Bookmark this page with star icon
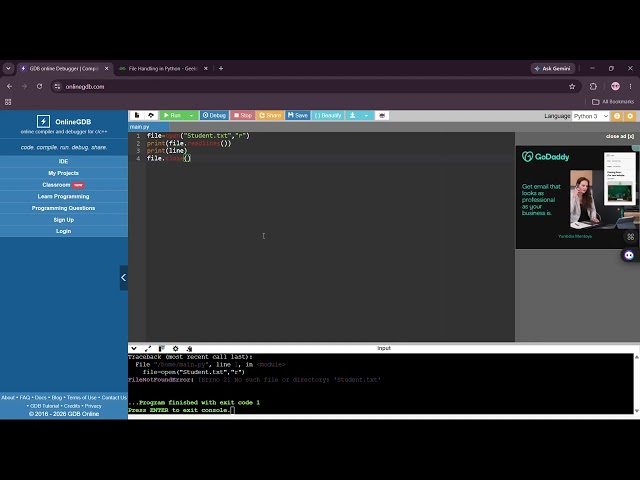The width and height of the screenshot is (640, 480). [x=572, y=87]
